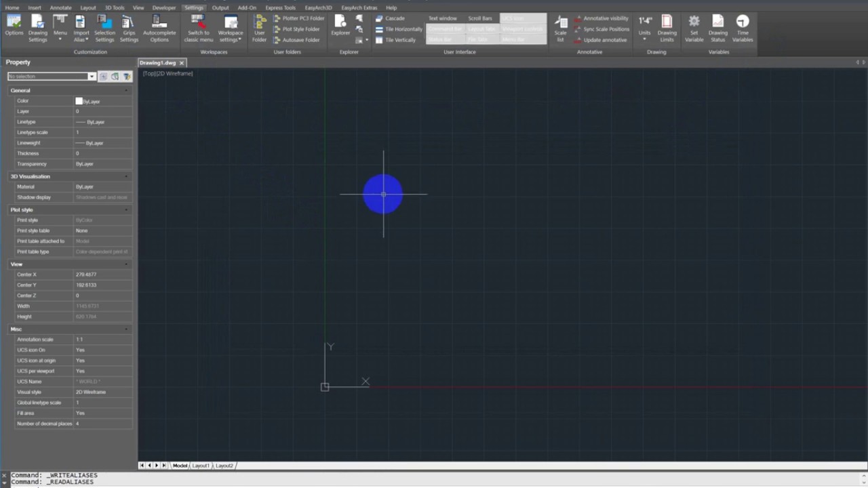
Task: Toggle the Layout tabs display
Action: (481, 29)
